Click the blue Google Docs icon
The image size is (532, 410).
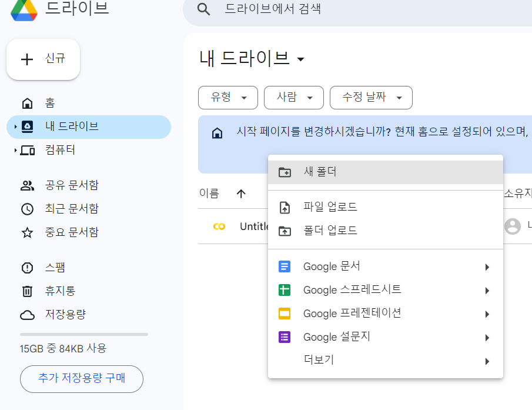[285, 267]
